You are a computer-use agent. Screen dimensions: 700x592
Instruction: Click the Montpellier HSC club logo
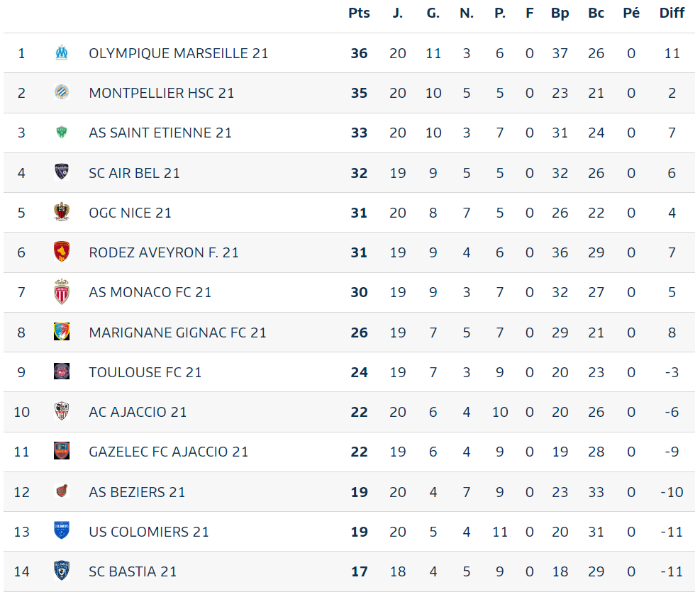(x=62, y=92)
